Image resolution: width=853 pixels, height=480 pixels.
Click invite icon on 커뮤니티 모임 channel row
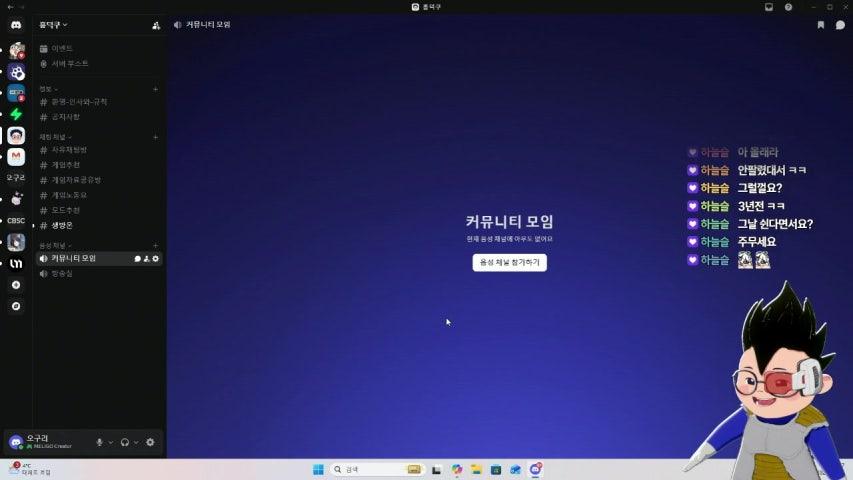click(x=146, y=259)
